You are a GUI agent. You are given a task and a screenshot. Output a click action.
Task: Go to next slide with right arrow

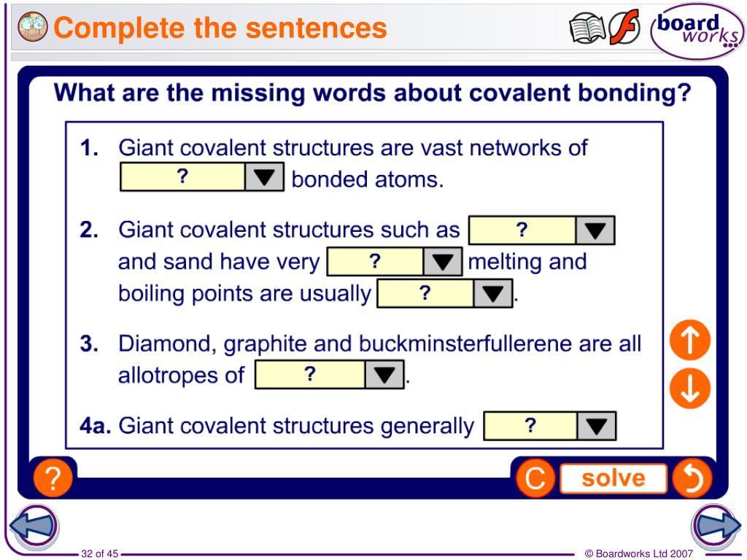[x=716, y=526]
